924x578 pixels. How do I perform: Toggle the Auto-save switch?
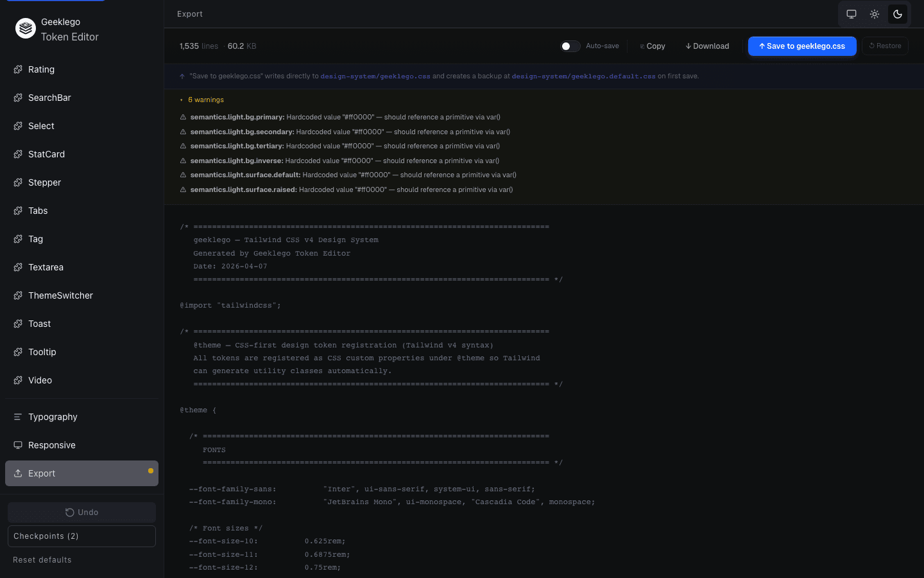click(570, 46)
